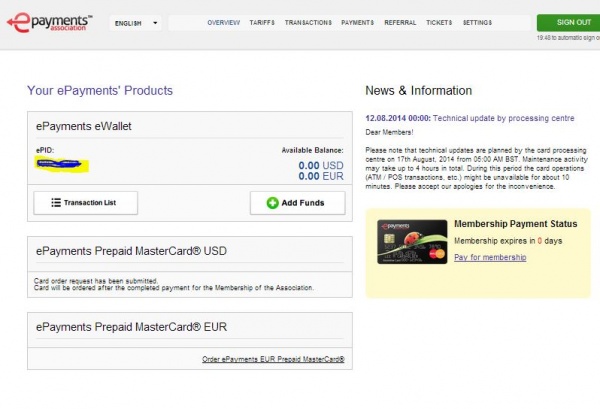Image resolution: width=600 pixels, height=409 pixels.
Task: Click the ePayments Prepaid MasterCard USD heading
Action: point(131,251)
